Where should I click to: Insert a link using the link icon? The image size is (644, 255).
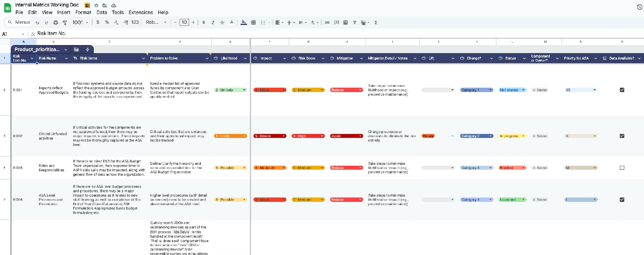pyautogui.click(x=327, y=23)
